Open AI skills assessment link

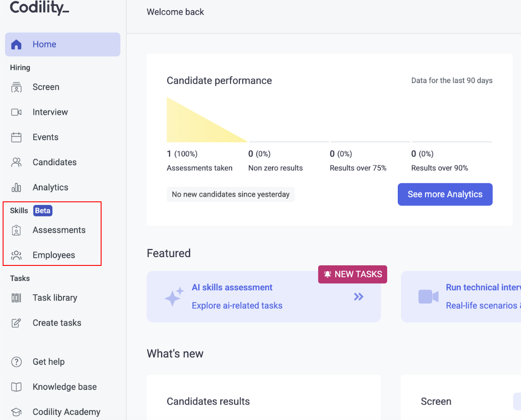[x=232, y=288]
